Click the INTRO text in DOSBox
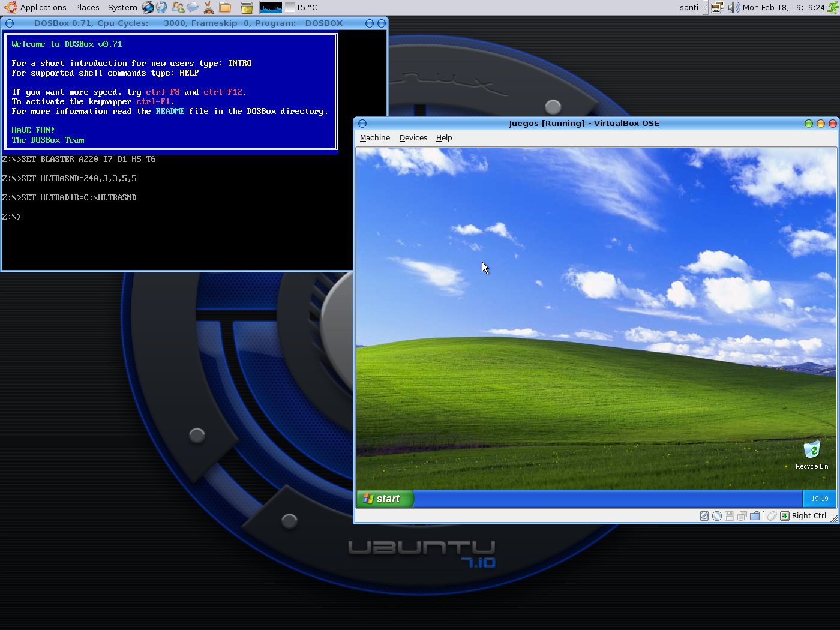This screenshot has width=840, height=630. [x=240, y=63]
